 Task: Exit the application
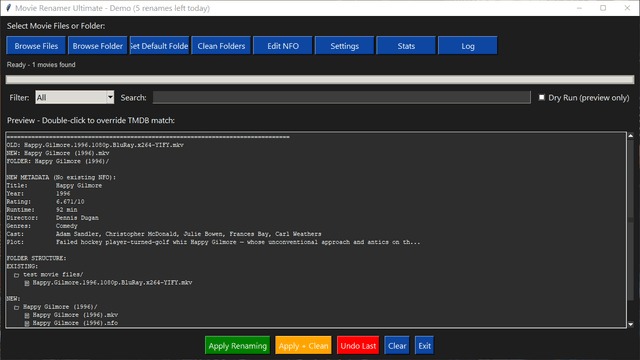(424, 345)
